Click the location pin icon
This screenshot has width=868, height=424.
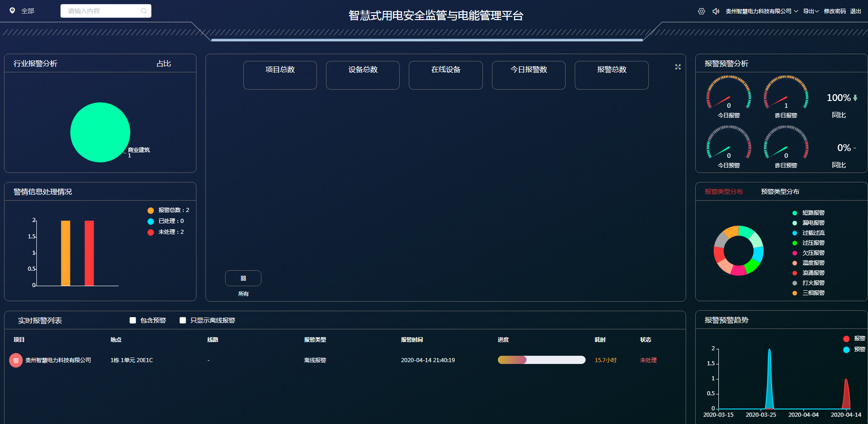[x=12, y=10]
